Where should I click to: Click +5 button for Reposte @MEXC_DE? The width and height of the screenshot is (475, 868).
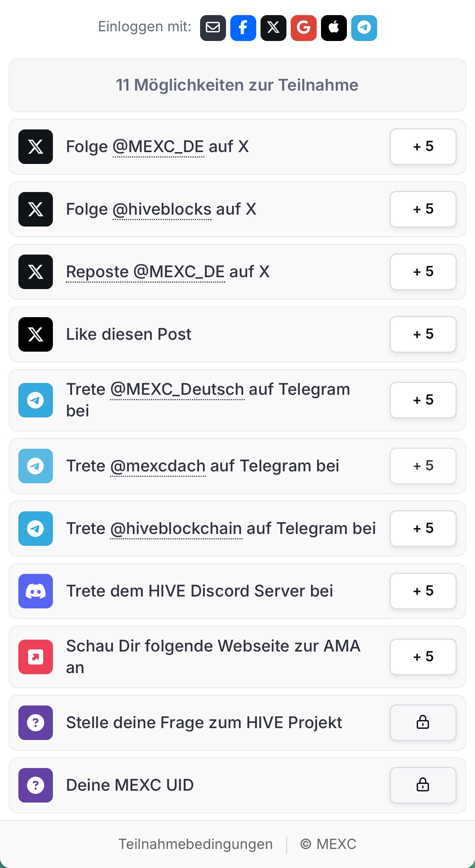423,271
